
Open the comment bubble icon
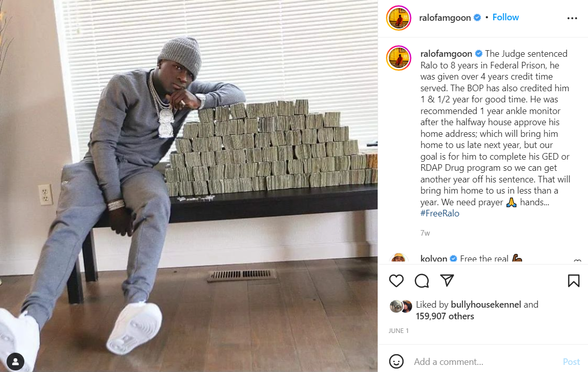pyautogui.click(x=422, y=280)
